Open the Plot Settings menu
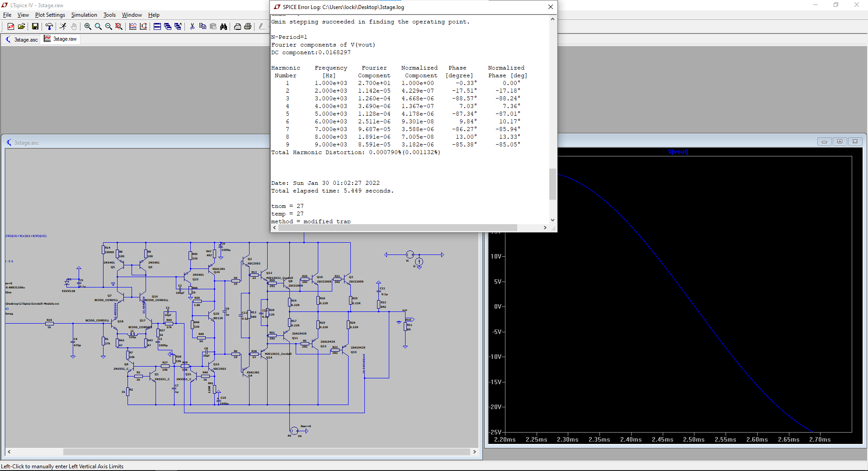This screenshot has height=471, width=868. [x=50, y=15]
